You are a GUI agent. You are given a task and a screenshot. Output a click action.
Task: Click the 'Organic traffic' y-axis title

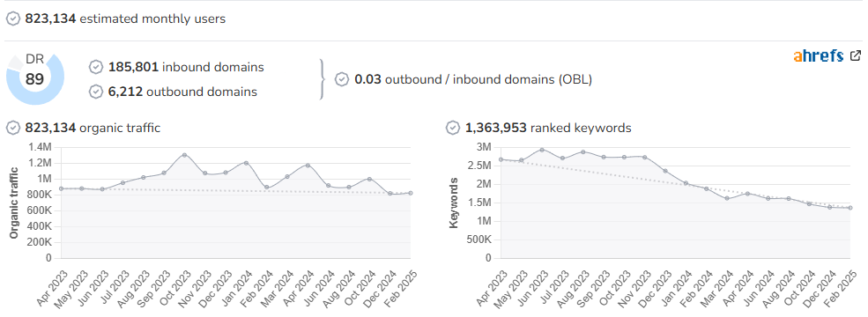(x=13, y=203)
